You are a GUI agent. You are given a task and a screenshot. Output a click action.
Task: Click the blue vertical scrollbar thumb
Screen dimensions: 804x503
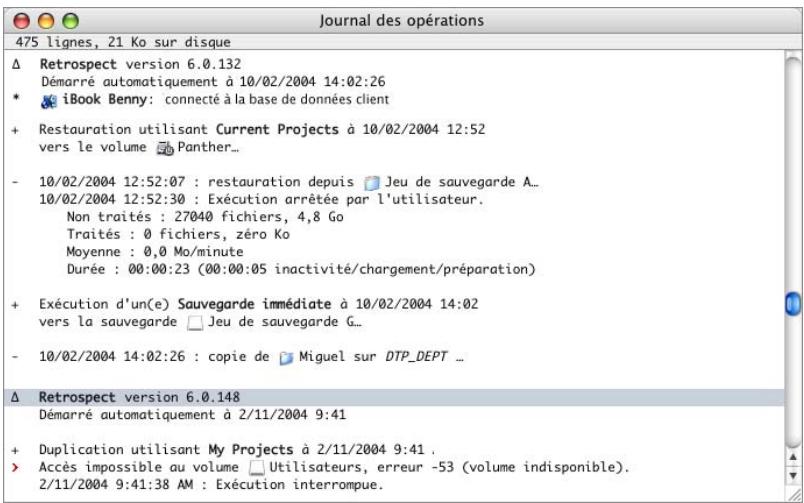click(793, 304)
